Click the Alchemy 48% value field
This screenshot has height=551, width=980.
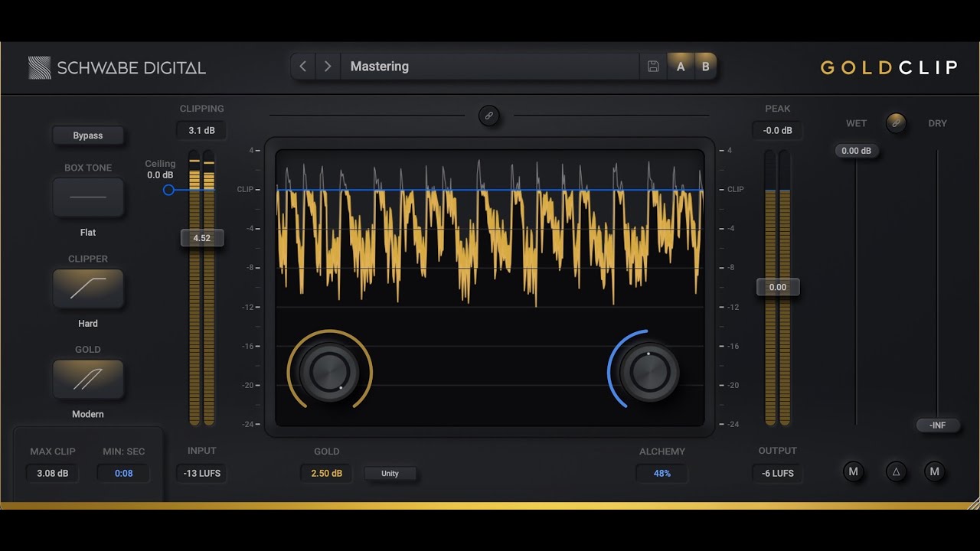click(x=661, y=474)
